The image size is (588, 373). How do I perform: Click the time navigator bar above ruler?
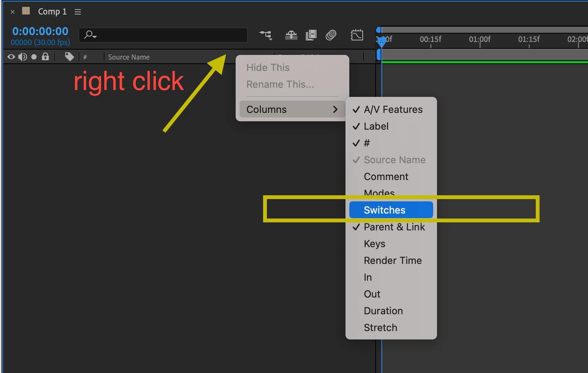point(484,30)
